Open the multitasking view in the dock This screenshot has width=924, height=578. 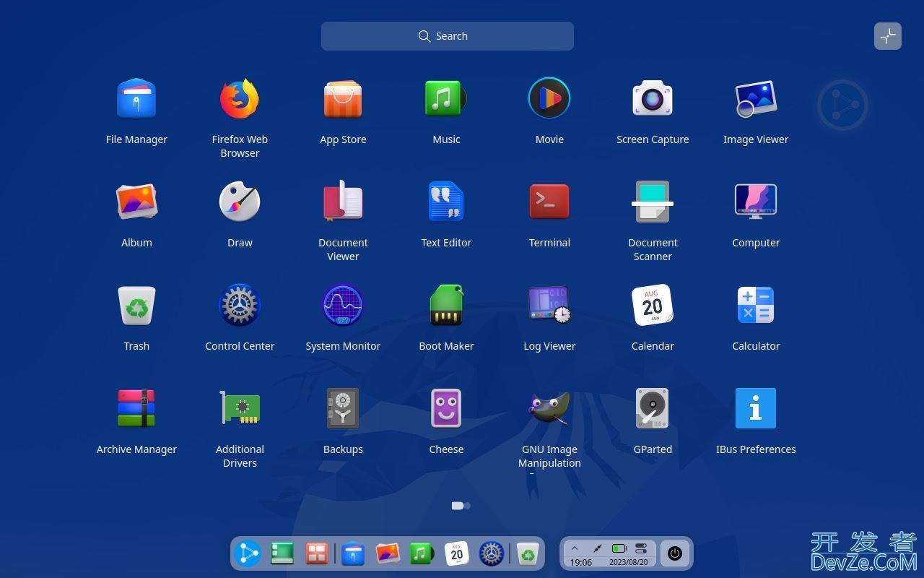(x=317, y=554)
